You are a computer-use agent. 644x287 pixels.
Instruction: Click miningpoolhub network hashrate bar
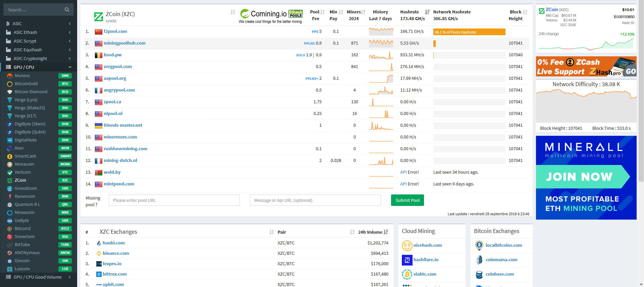tap(469, 44)
